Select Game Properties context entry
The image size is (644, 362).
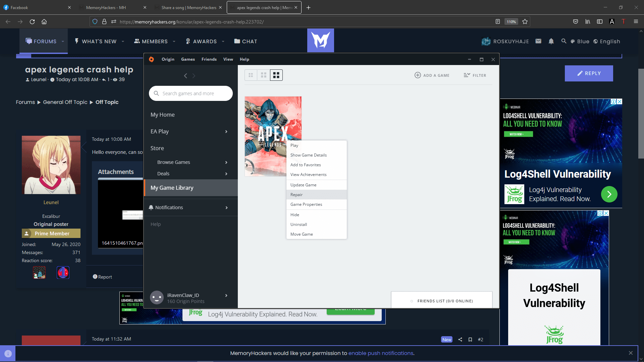316,204
